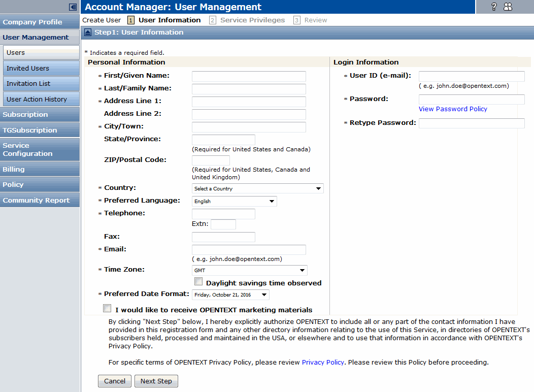The height and width of the screenshot is (392, 534).
Task: Open the help question mark icon
Action: click(x=494, y=7)
